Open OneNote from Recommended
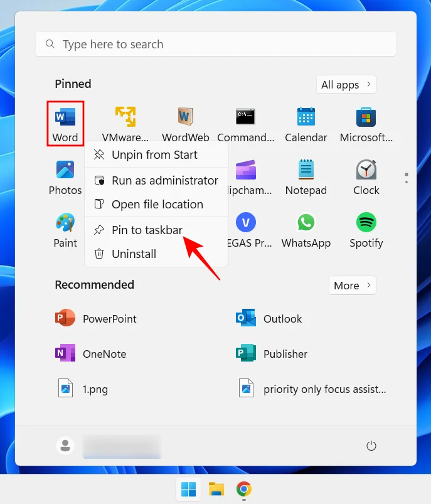431x504 pixels. pyautogui.click(x=90, y=353)
